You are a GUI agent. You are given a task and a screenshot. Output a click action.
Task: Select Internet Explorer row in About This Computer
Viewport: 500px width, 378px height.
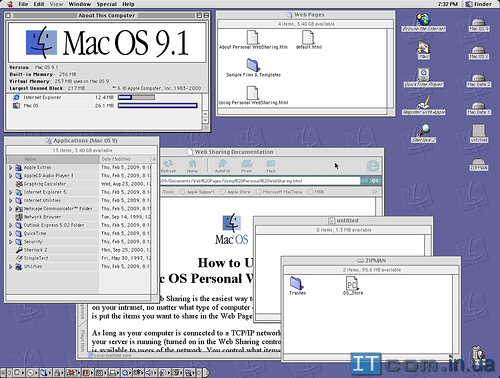(x=105, y=97)
